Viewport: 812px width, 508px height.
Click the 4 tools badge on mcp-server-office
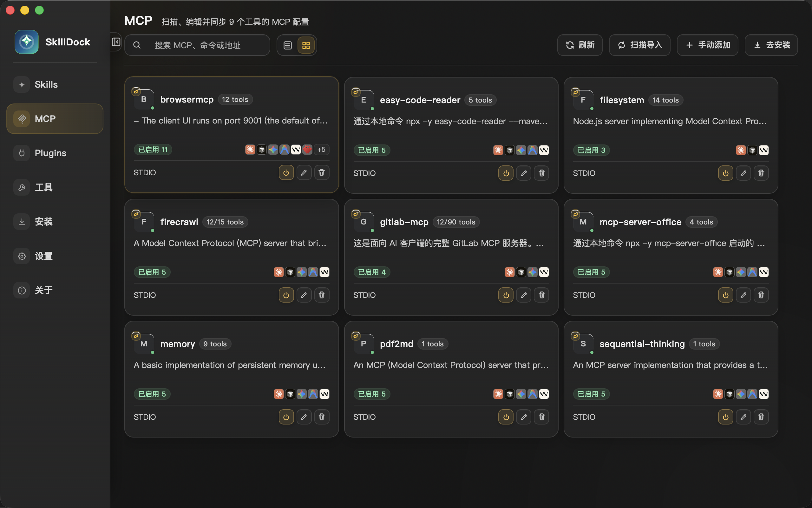pyautogui.click(x=701, y=222)
